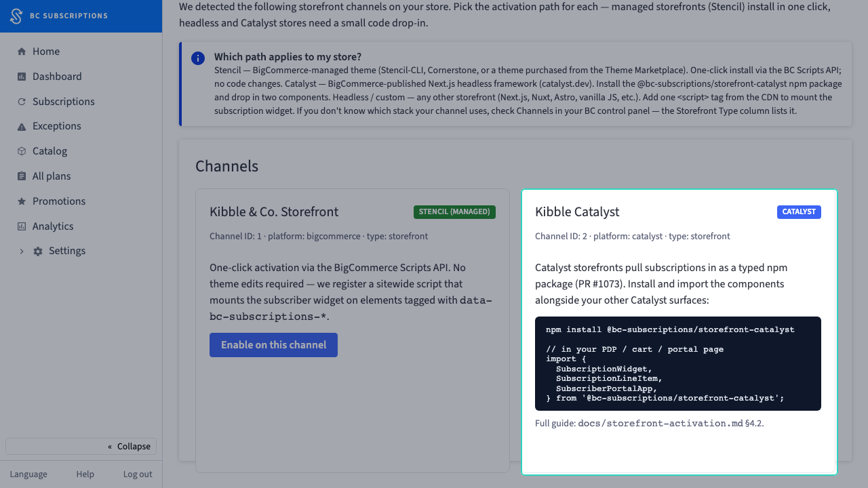868x488 pixels.
Task: Click the Dashboard chart icon
Action: (22, 77)
